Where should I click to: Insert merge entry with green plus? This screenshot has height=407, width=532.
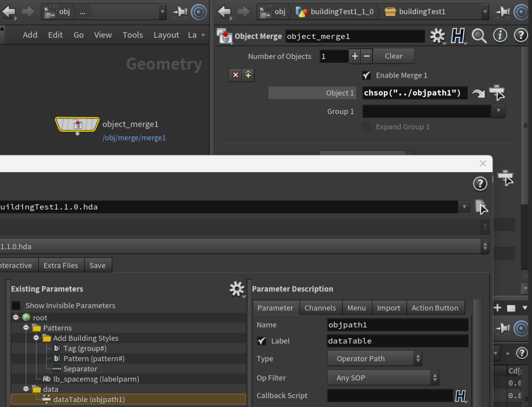point(248,75)
